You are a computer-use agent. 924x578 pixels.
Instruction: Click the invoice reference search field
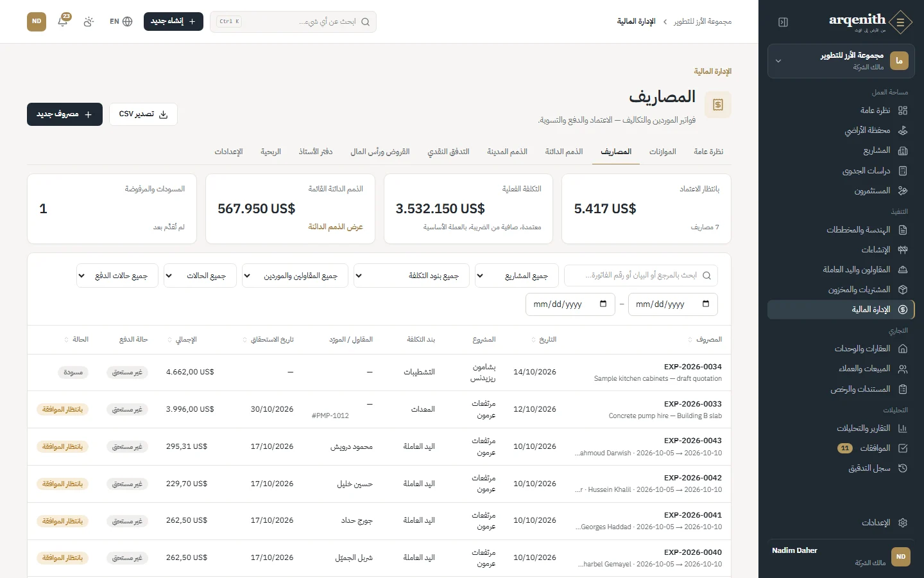641,276
